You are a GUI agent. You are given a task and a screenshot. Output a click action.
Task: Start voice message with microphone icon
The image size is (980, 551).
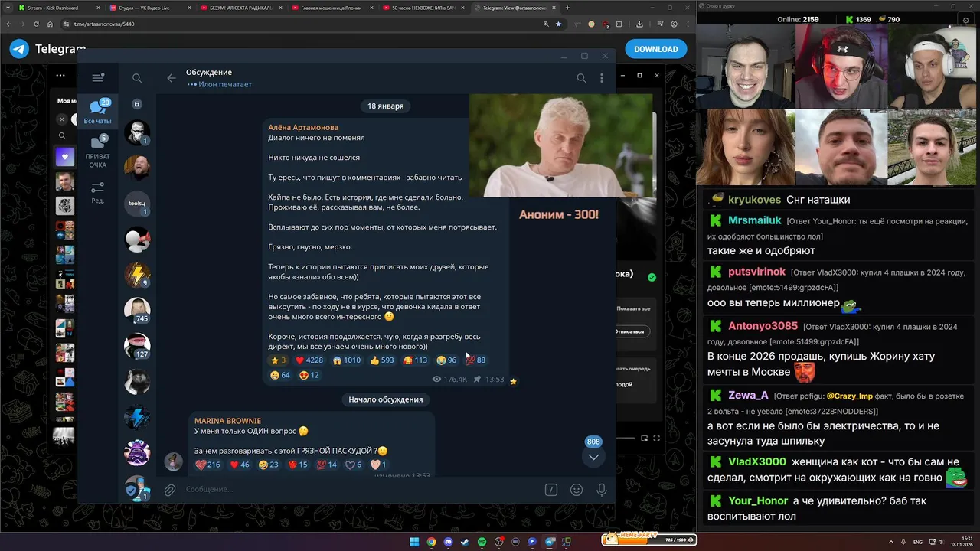click(602, 490)
